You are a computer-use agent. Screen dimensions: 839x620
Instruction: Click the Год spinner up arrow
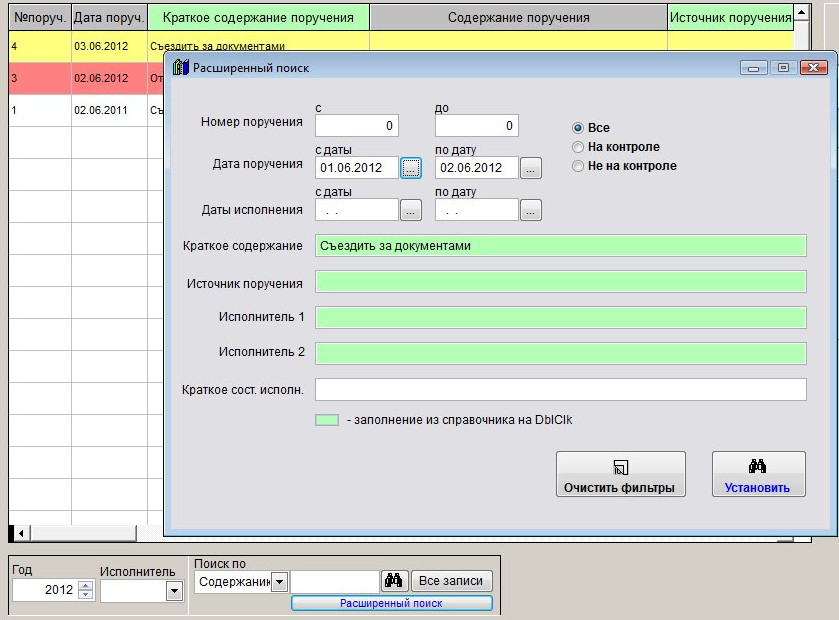(86, 585)
